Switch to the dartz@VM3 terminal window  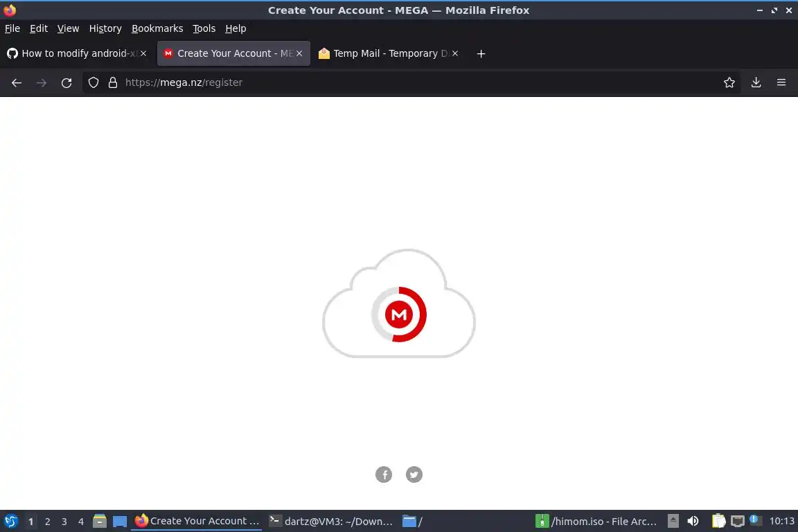(x=331, y=522)
